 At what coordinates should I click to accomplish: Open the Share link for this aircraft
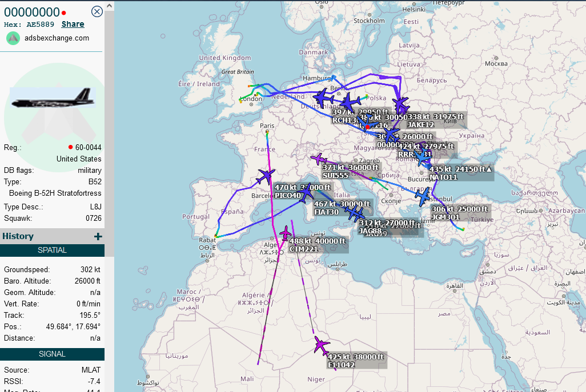click(73, 25)
